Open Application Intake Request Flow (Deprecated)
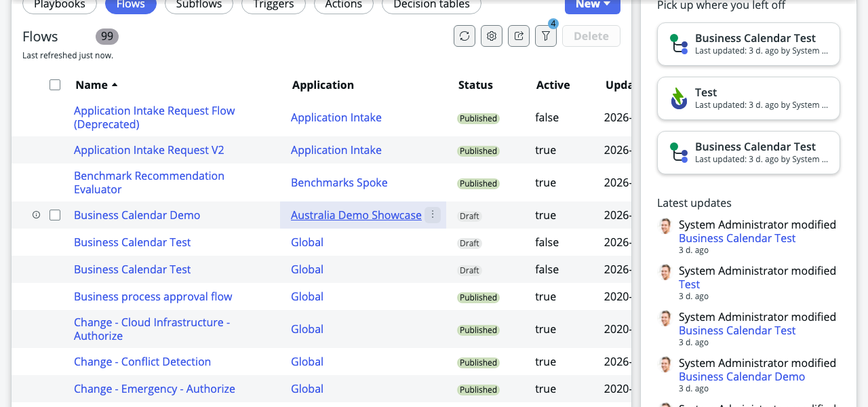This screenshot has width=868, height=407. (155, 117)
